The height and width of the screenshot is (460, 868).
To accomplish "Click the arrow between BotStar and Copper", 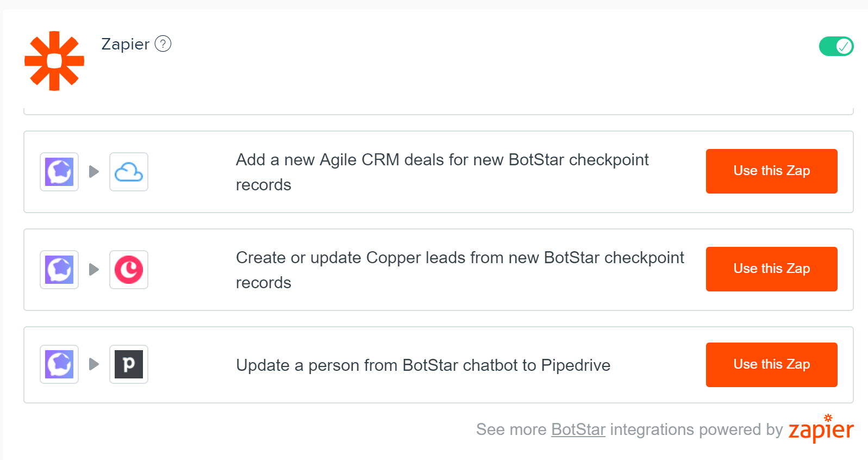I will tap(94, 270).
